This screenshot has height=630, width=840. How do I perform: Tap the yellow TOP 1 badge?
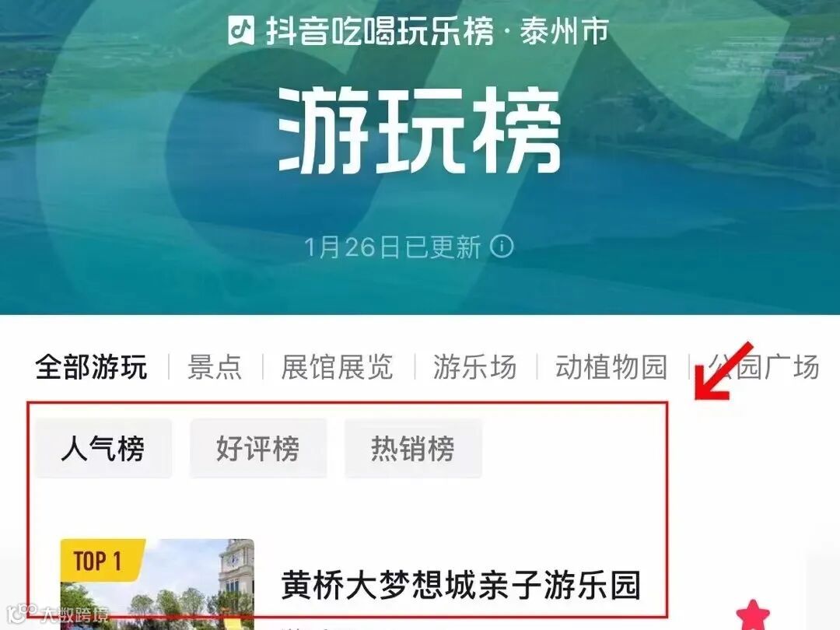[100, 560]
